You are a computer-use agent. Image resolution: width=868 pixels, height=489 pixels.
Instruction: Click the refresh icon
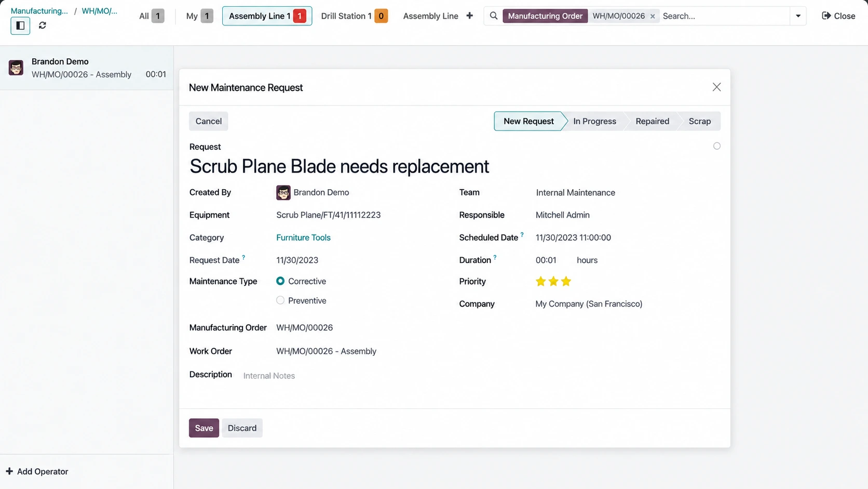tap(43, 25)
